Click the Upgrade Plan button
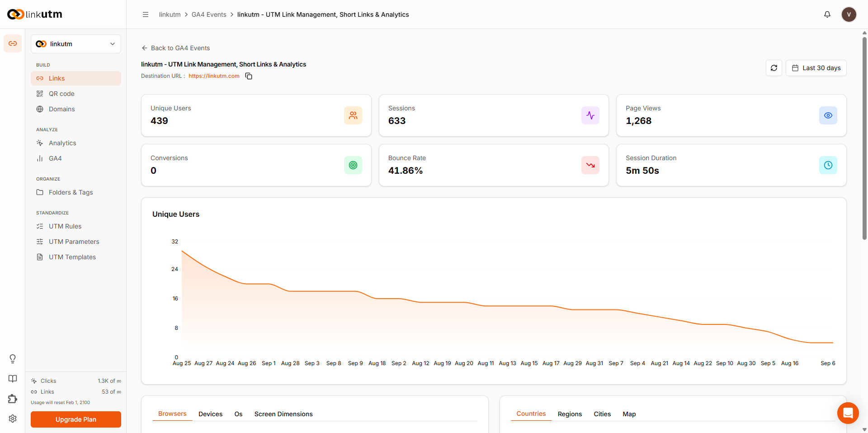The height and width of the screenshot is (433, 868). click(x=76, y=419)
